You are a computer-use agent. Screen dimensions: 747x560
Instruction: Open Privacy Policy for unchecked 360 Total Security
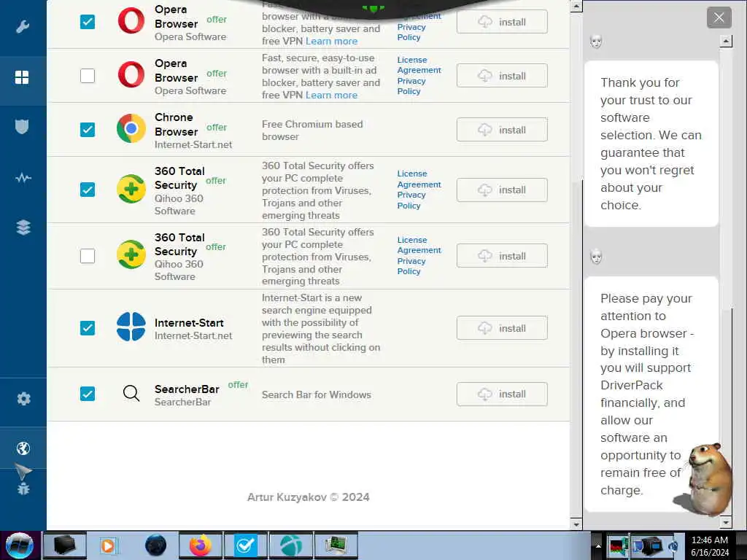tap(411, 266)
